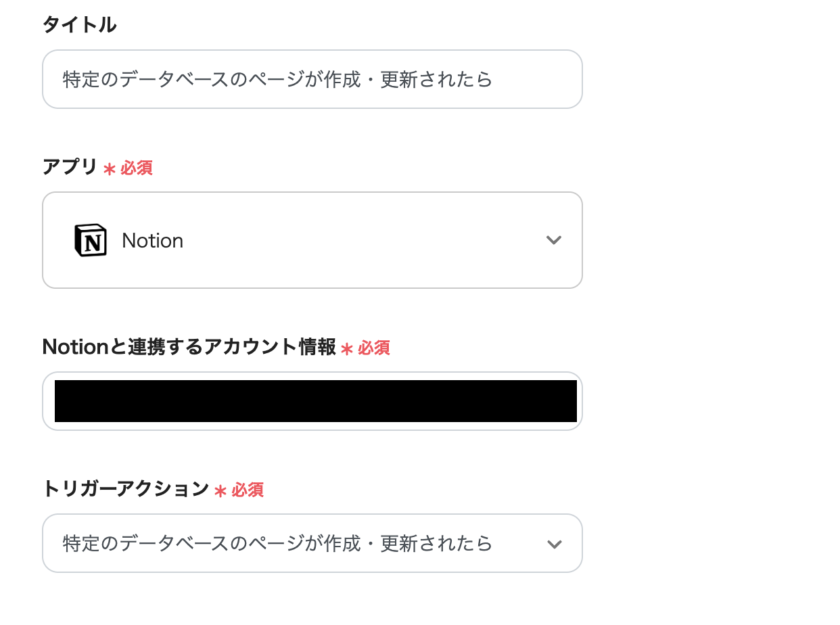Screen dimensions: 840x625
Task: Click 必須 marker next to トリガーアクション
Action: click(x=248, y=490)
